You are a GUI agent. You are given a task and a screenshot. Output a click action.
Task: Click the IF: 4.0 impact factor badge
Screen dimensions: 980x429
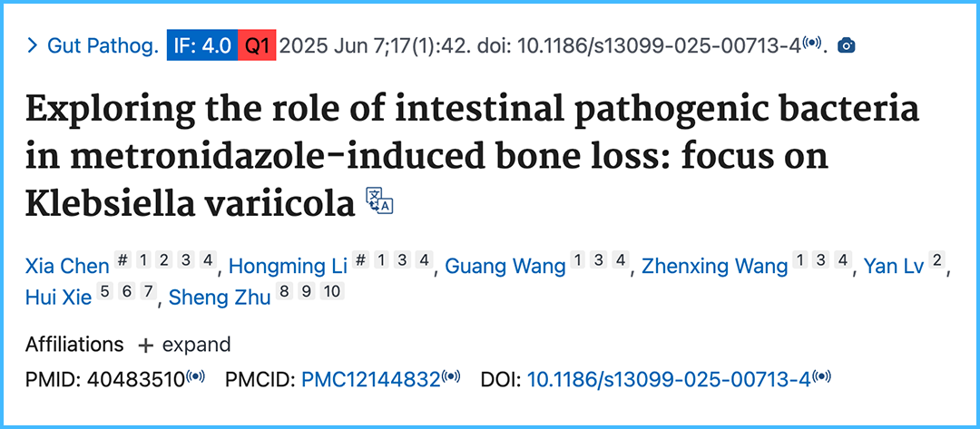201,45
